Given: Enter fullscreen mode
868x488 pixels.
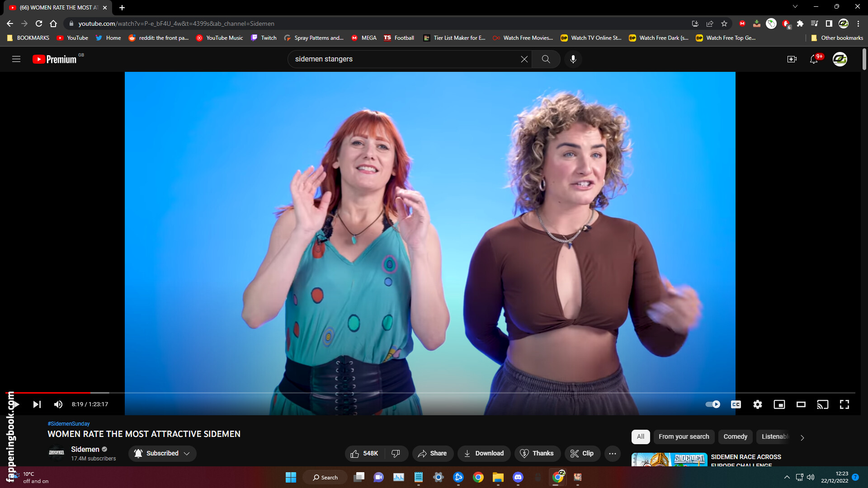Looking at the screenshot, I should coord(844,404).
